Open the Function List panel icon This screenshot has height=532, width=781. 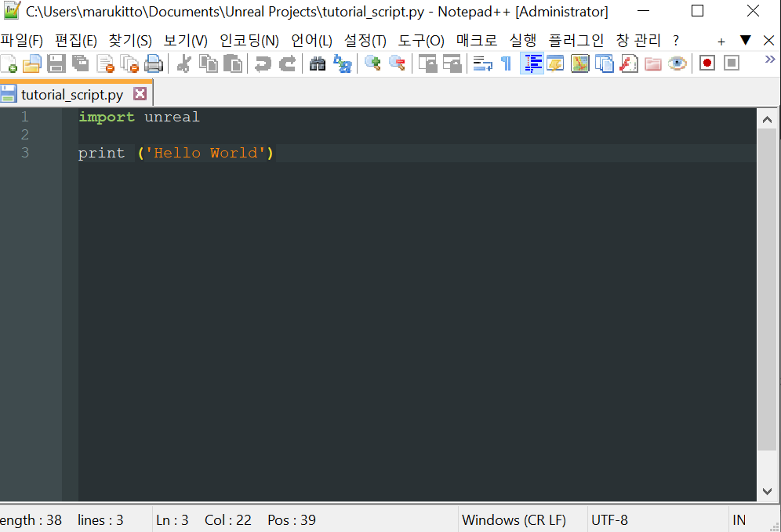coord(629,63)
